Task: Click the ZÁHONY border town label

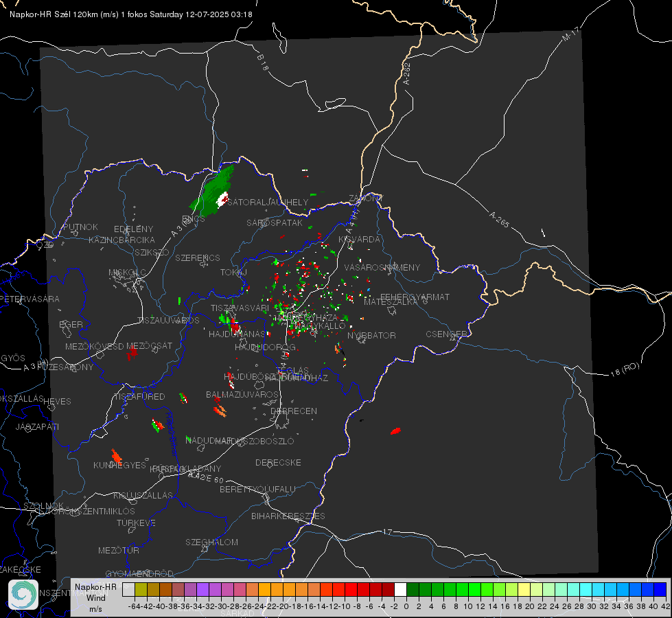Action: [366, 198]
